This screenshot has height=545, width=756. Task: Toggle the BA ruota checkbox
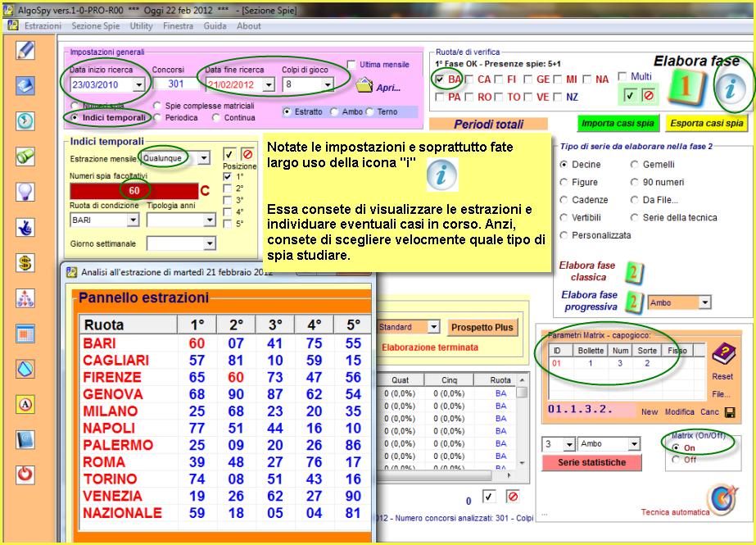click(440, 79)
